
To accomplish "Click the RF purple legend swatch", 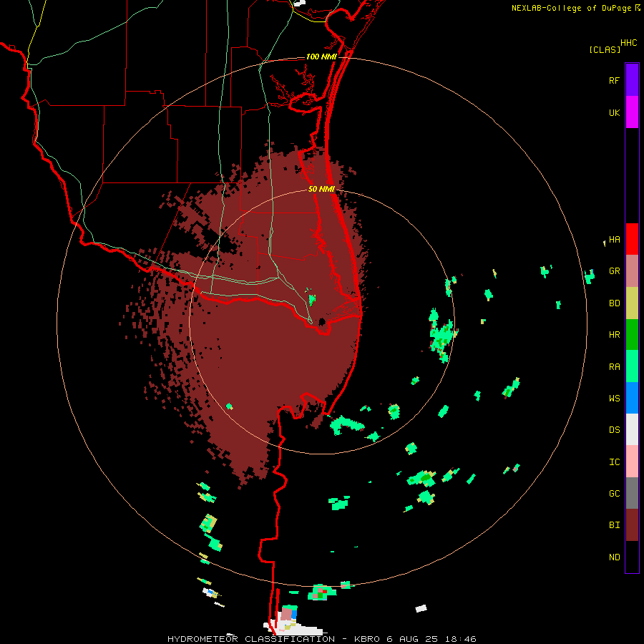I will pos(632,80).
